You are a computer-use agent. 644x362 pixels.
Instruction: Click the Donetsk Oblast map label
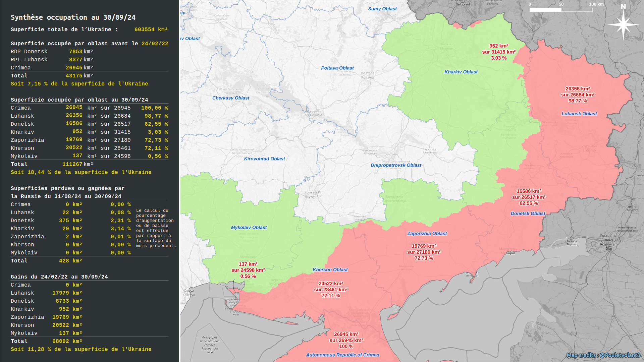(528, 214)
